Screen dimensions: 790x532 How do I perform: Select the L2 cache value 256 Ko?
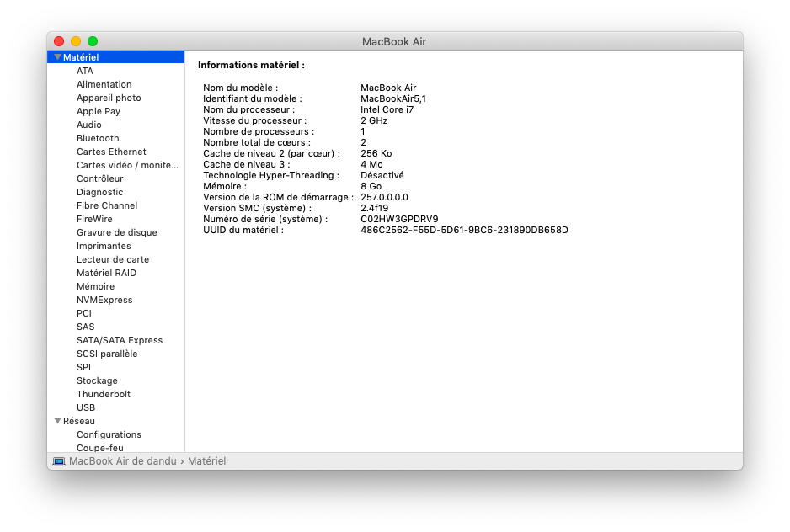[376, 154]
